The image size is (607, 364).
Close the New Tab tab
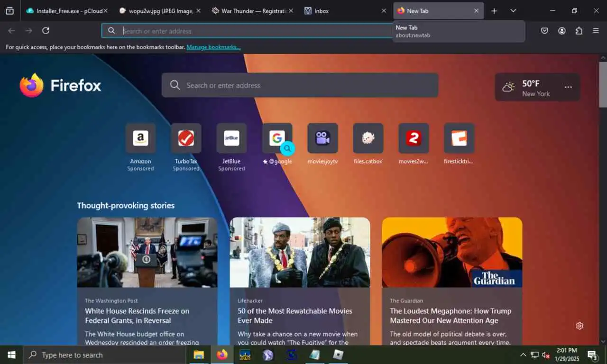(476, 10)
